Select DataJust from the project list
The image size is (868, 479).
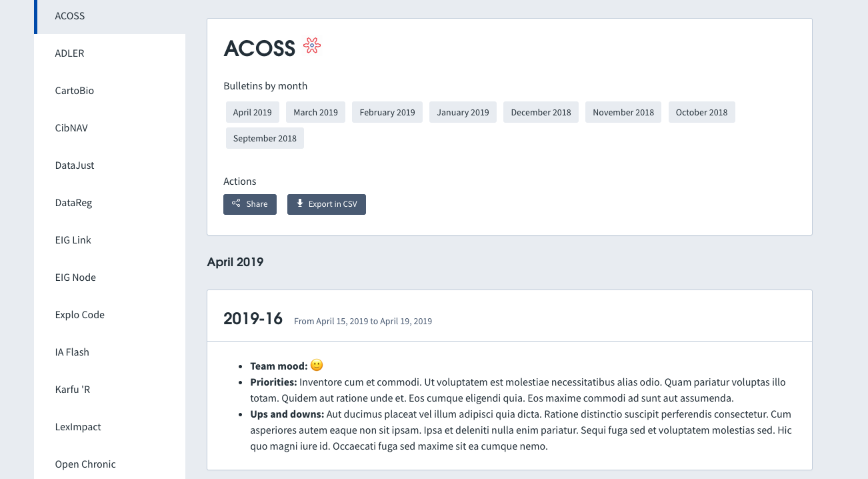click(75, 165)
